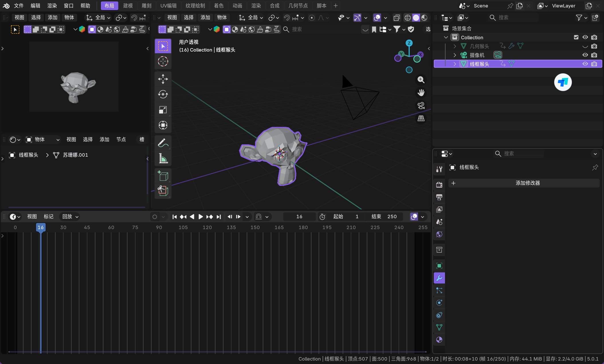
Task: Click the current frame field showing 16
Action: [x=299, y=217]
